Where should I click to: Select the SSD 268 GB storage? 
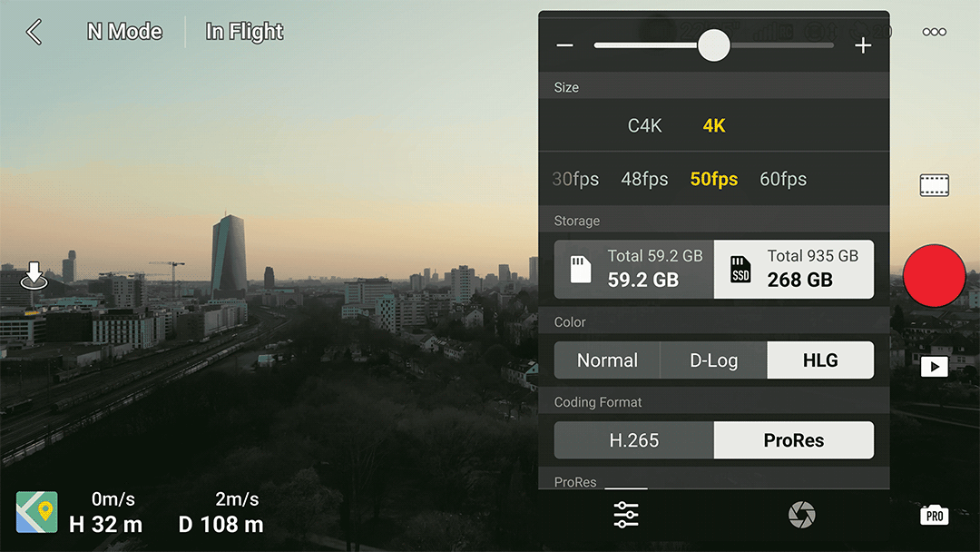[x=794, y=270]
